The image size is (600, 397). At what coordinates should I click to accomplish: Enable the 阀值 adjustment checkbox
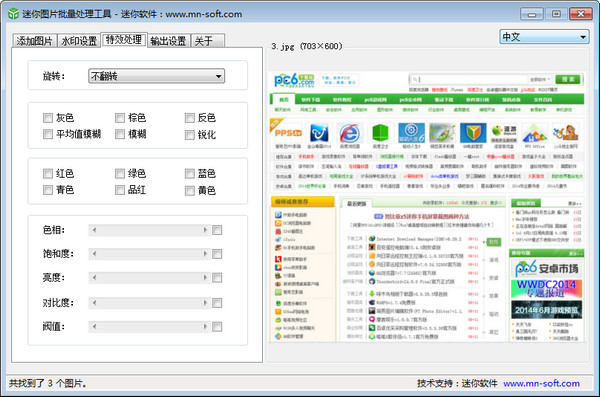(x=217, y=327)
